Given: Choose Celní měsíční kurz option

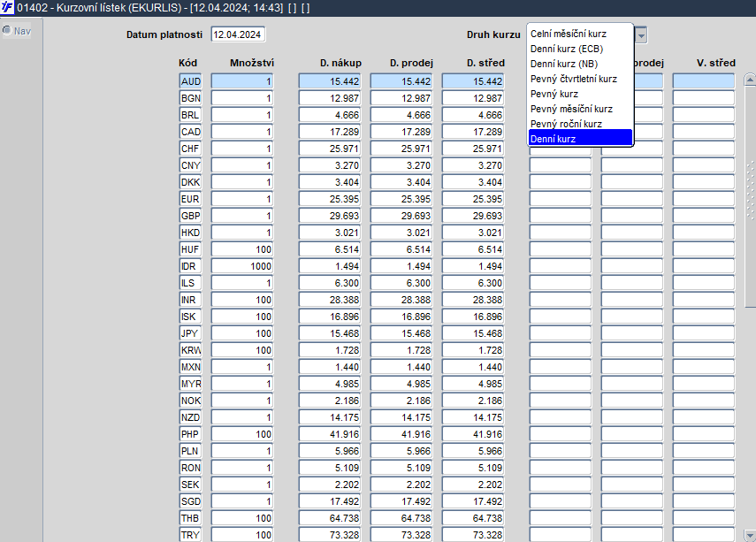Looking at the screenshot, I should [x=581, y=34].
